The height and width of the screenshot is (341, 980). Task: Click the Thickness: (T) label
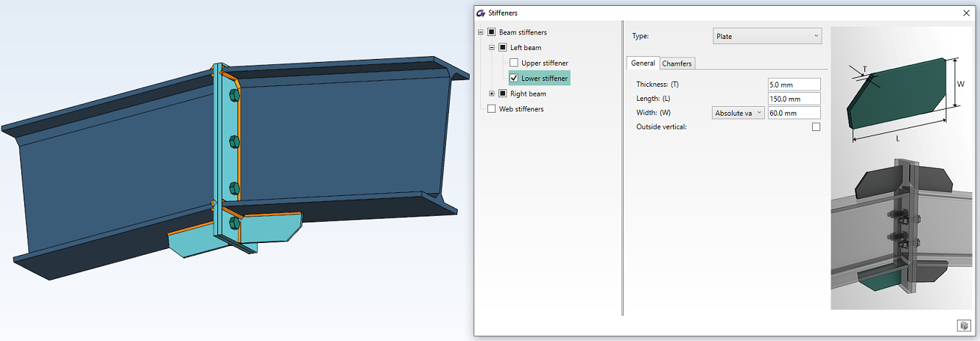point(658,85)
